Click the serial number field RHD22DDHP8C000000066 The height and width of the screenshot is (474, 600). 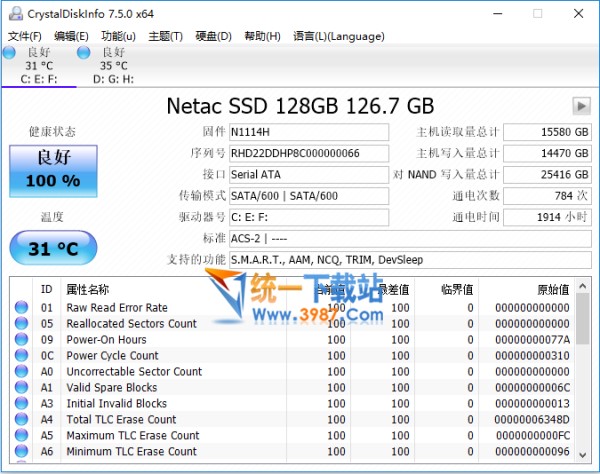(x=309, y=153)
